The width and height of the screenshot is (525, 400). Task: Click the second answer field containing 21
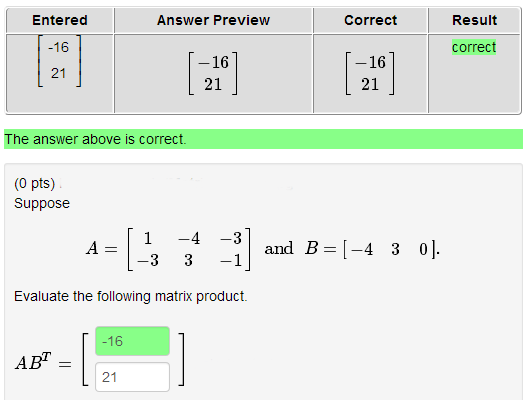pyautogui.click(x=133, y=377)
